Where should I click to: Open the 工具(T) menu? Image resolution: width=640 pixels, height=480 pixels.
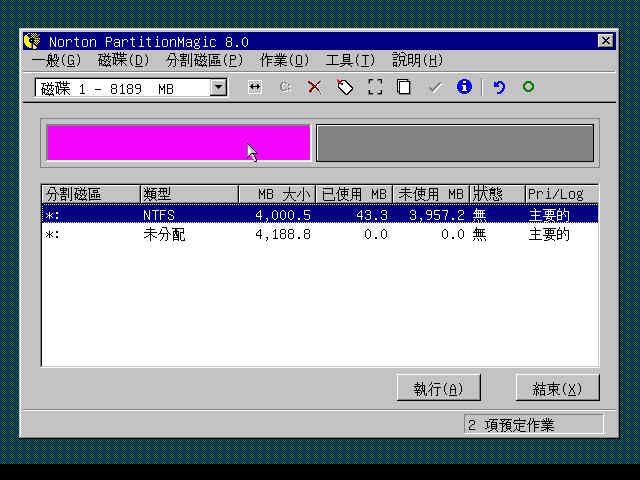tap(350, 60)
